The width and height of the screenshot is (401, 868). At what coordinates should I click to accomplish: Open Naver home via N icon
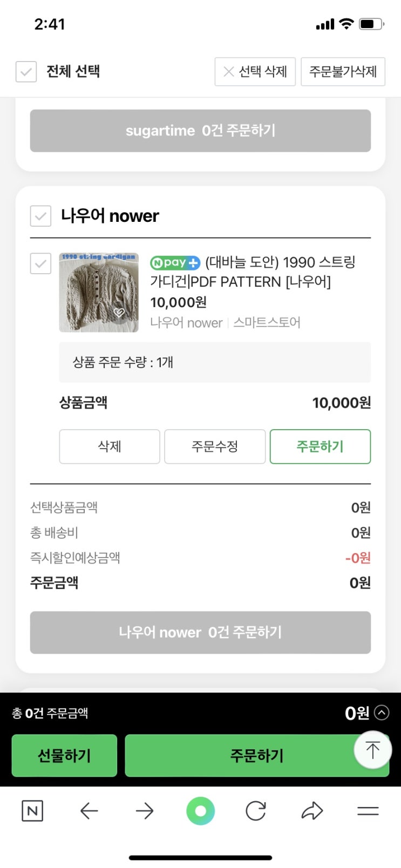pyautogui.click(x=32, y=811)
